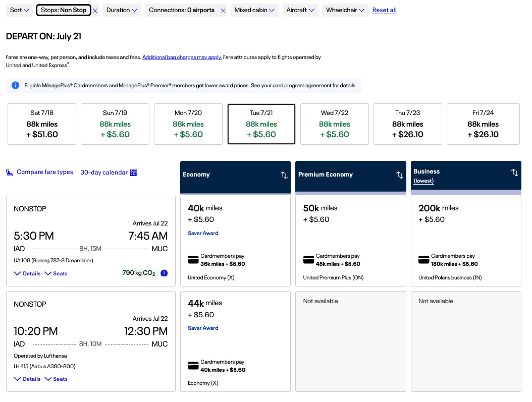This screenshot has height=402, width=532.
Task: Sort by Premium Economy column arrows icon
Action: pos(400,175)
